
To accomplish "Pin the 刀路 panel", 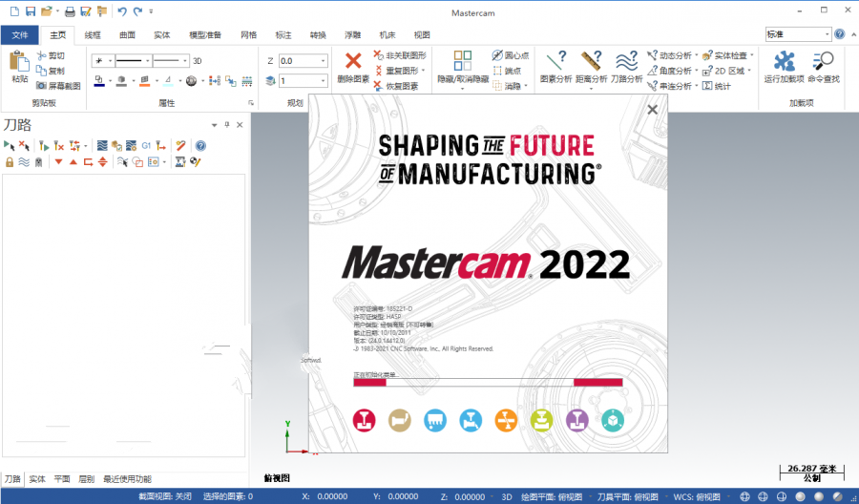I will (227, 125).
